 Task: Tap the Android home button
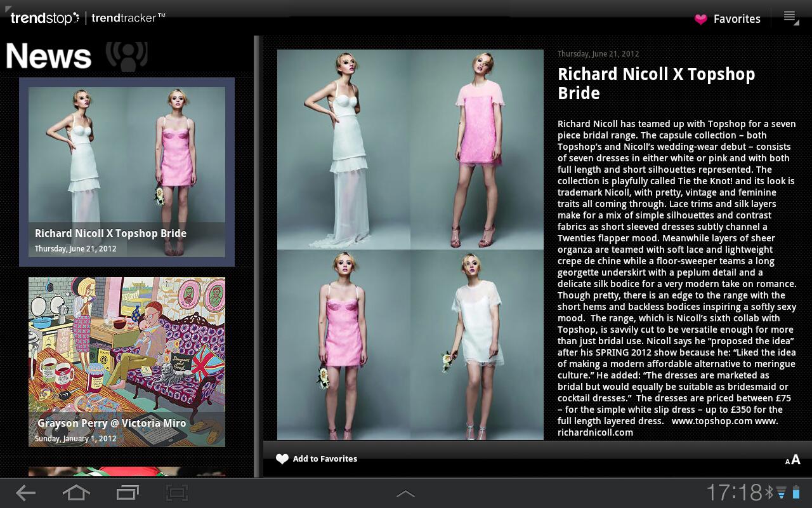76,493
